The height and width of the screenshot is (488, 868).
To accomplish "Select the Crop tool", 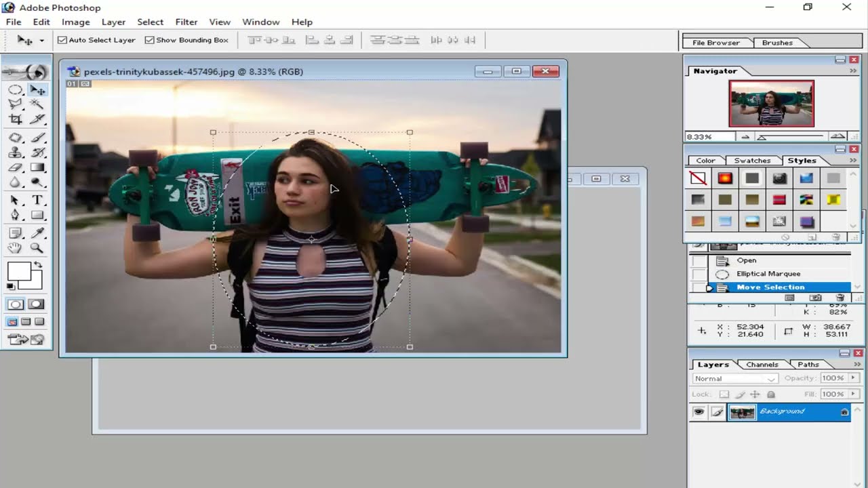I will click(x=15, y=119).
